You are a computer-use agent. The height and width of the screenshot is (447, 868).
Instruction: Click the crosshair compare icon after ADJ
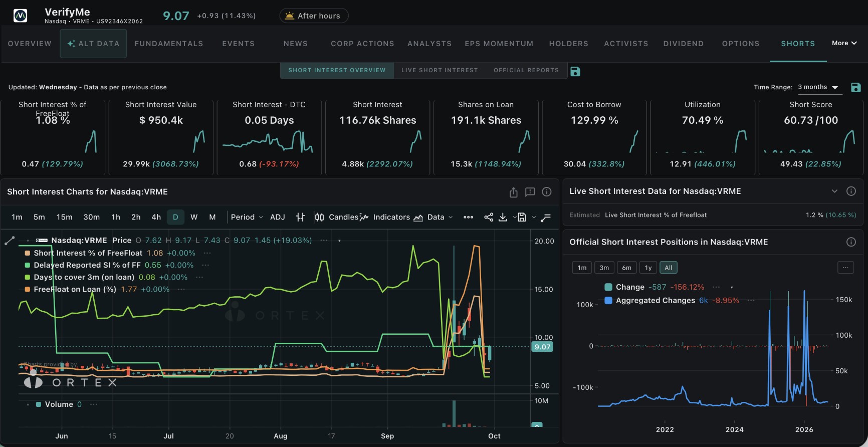tap(300, 217)
